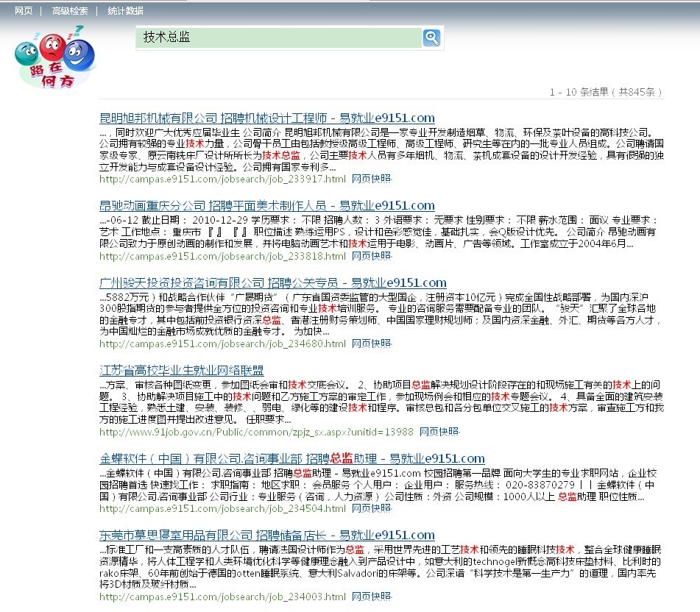Open 网页快照 for job_234003 result

pos(372,597)
